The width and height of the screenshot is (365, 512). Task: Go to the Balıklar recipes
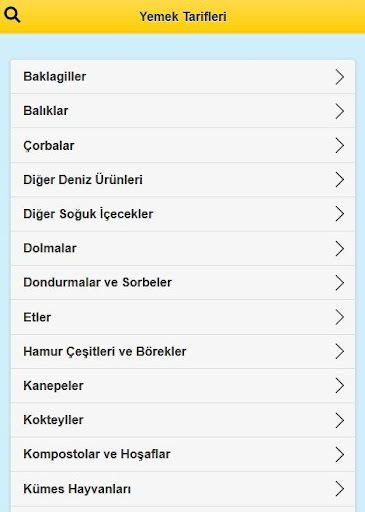click(183, 111)
